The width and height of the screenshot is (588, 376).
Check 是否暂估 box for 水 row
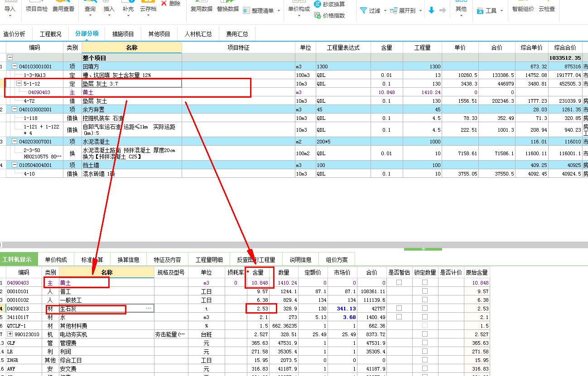click(399, 317)
